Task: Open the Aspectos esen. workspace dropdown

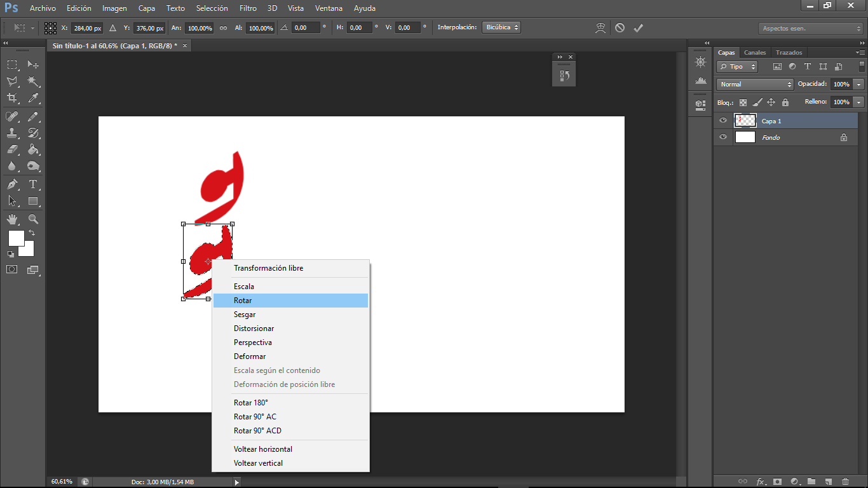Action: coord(810,29)
